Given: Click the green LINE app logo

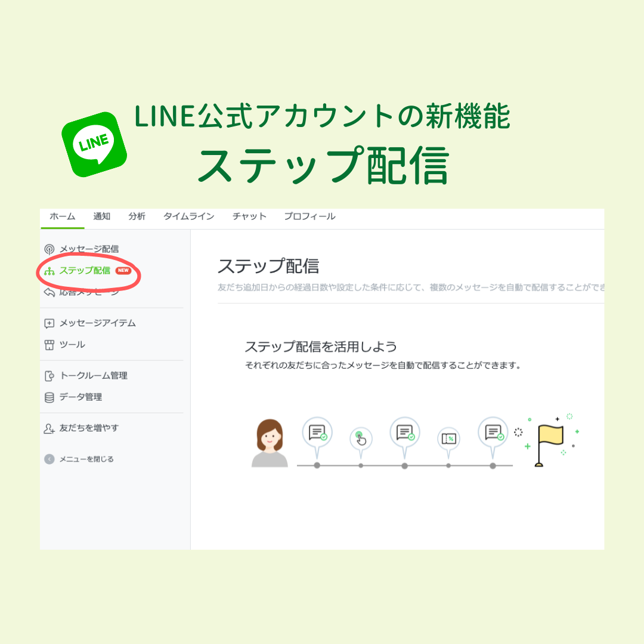Looking at the screenshot, I should pyautogui.click(x=94, y=144).
